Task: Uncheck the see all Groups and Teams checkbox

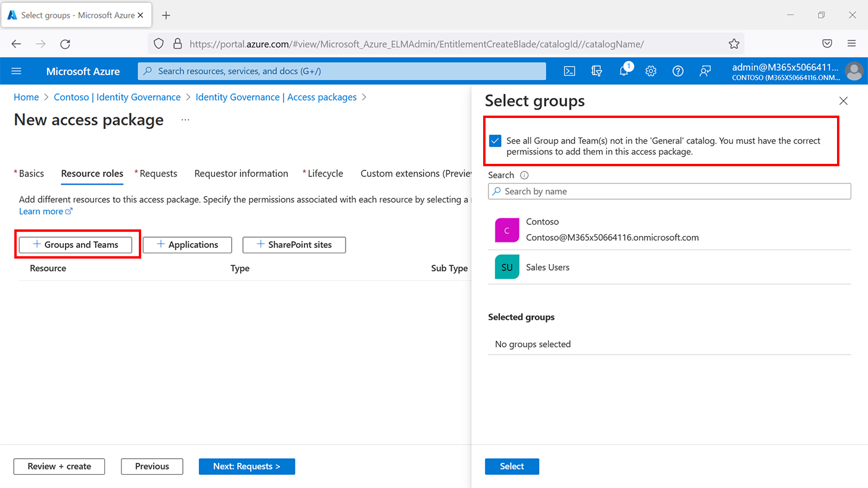Action: click(x=495, y=141)
